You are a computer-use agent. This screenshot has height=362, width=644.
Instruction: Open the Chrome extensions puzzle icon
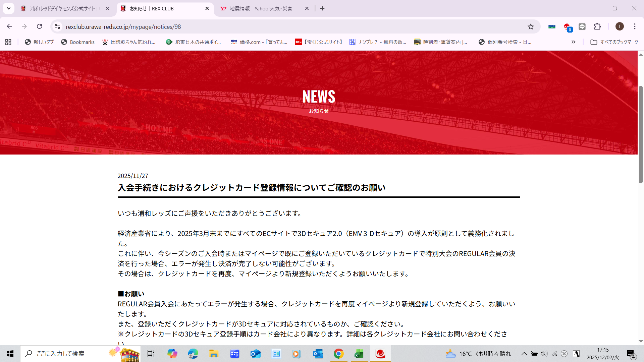click(x=597, y=26)
